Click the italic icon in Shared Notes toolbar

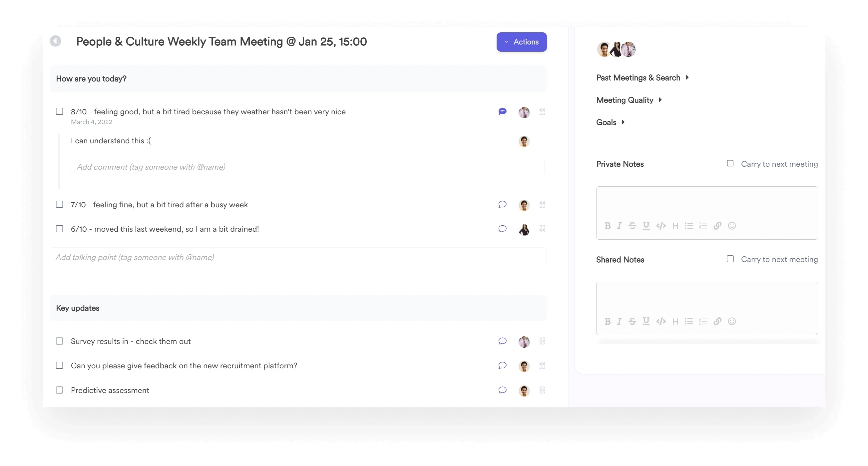point(620,321)
